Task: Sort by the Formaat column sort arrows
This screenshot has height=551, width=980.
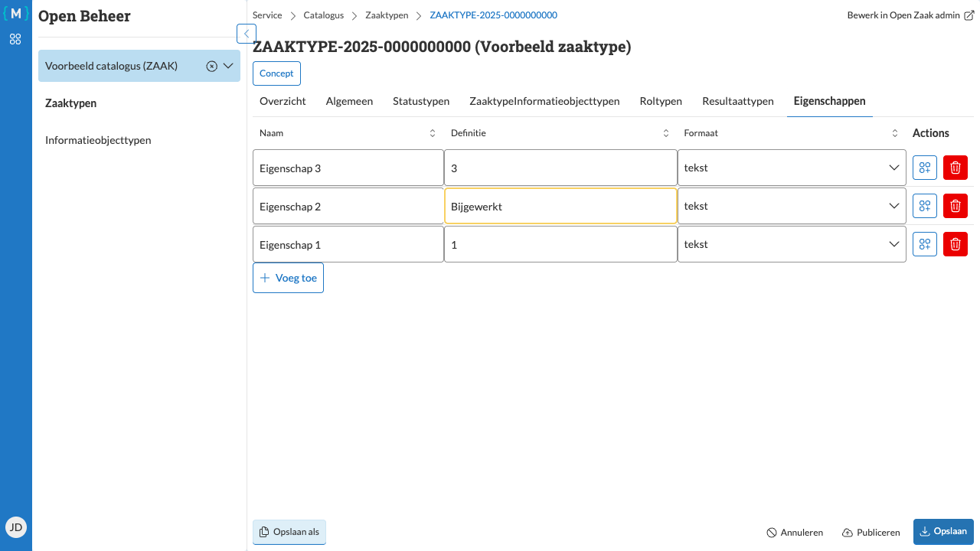Action: click(x=895, y=133)
